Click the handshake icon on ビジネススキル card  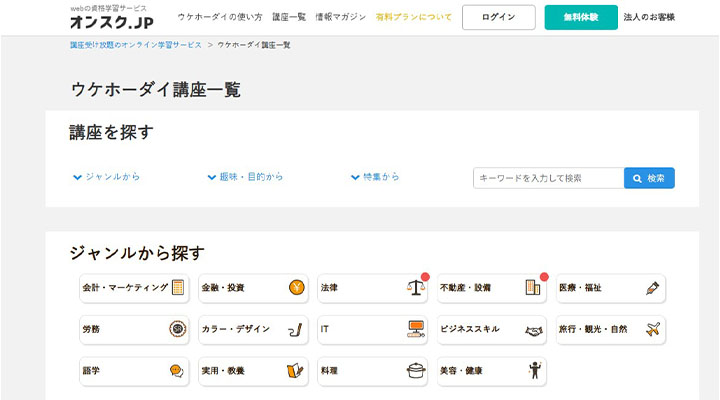tap(534, 330)
